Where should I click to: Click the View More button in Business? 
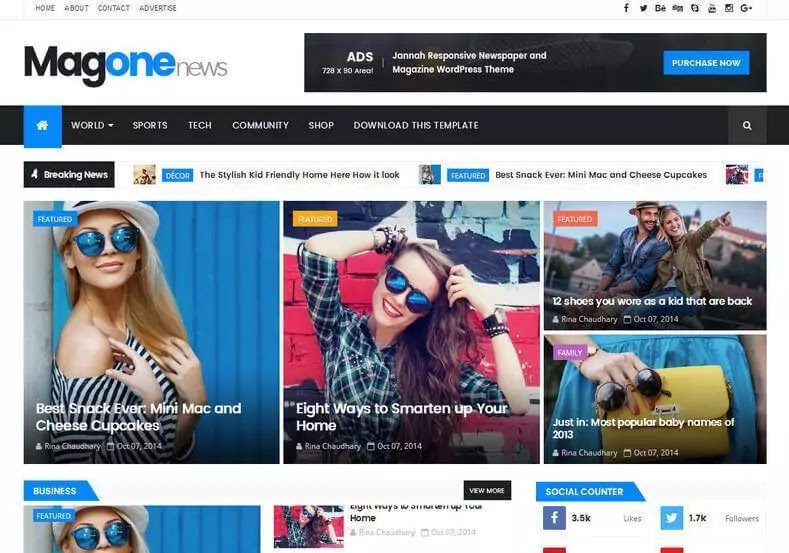pyautogui.click(x=487, y=491)
